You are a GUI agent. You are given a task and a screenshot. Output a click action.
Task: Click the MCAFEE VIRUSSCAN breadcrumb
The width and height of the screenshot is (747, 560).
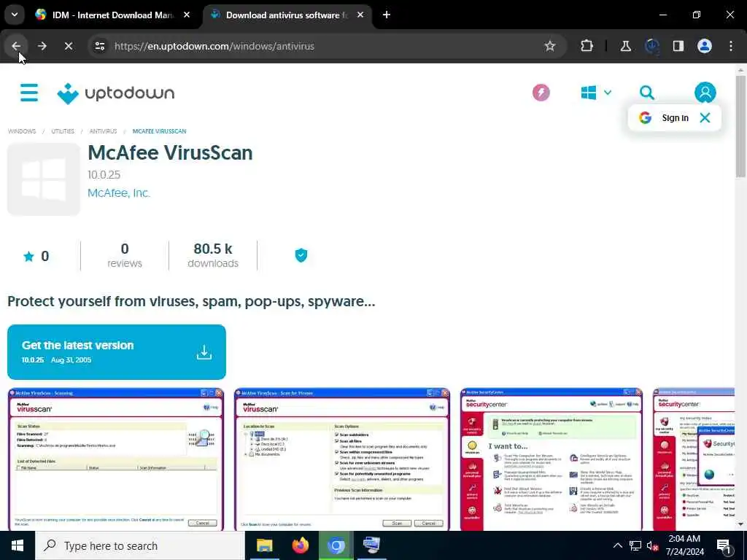pyautogui.click(x=159, y=131)
